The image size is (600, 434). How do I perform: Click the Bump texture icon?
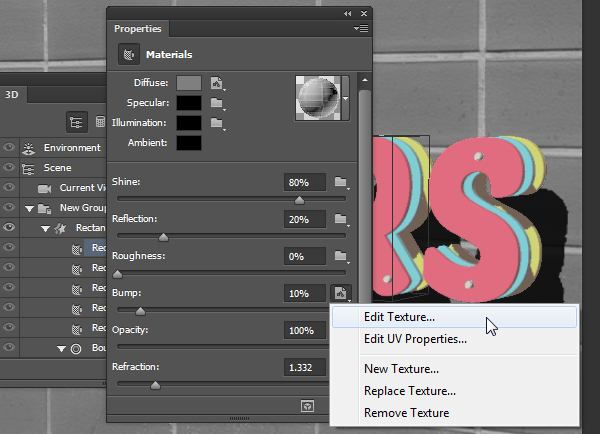(341, 293)
